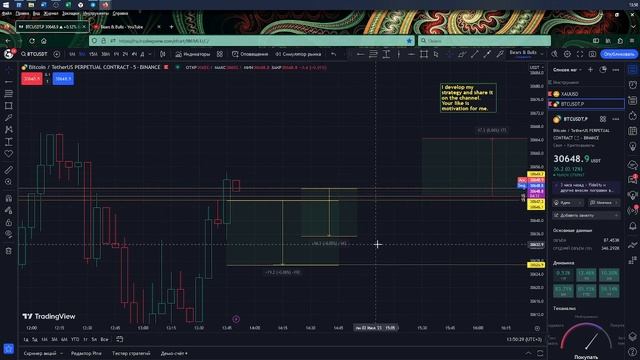Select the brush tool in favorites toolbar
Viewport: 640px width, 360px height.
[500, 54]
